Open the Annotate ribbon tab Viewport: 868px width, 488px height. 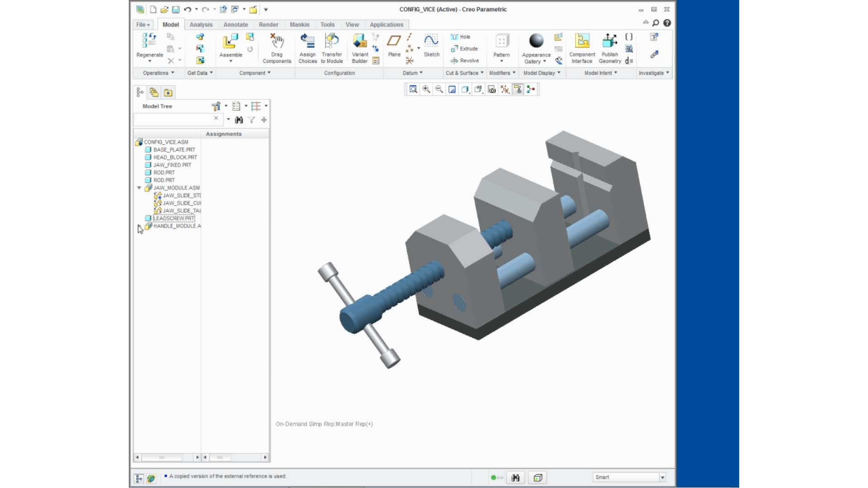pos(236,25)
